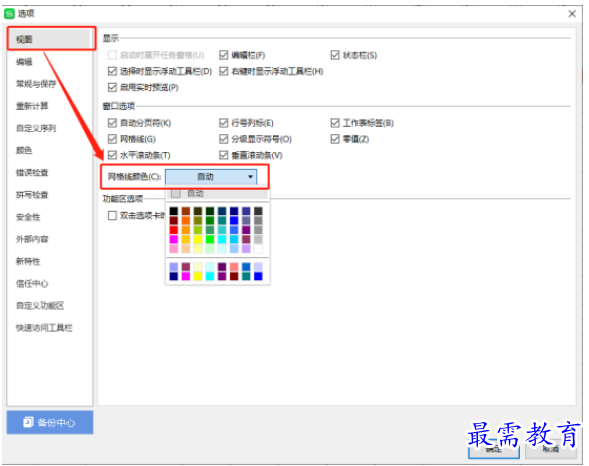Pick the black swatch in the palette
Viewport: 589px width, 466px height.
[x=174, y=211]
